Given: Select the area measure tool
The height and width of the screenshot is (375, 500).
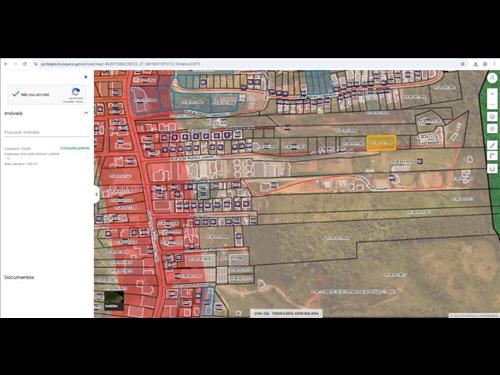Looking at the screenshot, I should coord(492,156).
